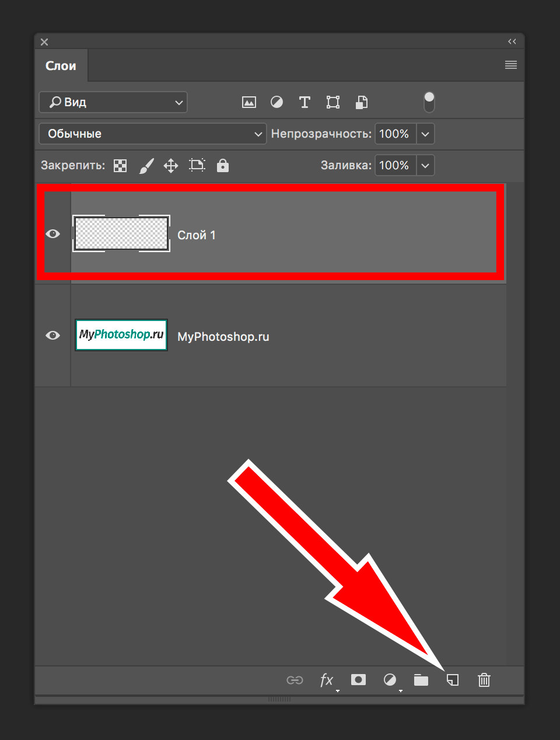Screen dimensions: 560x740
Task: Lock all with the padlock icon
Action: pos(223,166)
